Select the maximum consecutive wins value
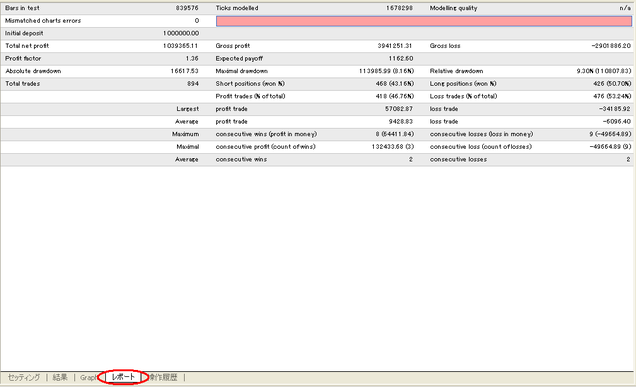Image resolution: width=636 pixels, height=387 pixels. pos(395,134)
